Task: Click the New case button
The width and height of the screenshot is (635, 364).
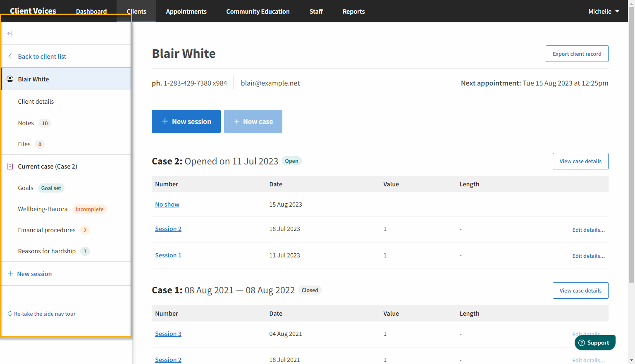Action: click(x=253, y=121)
